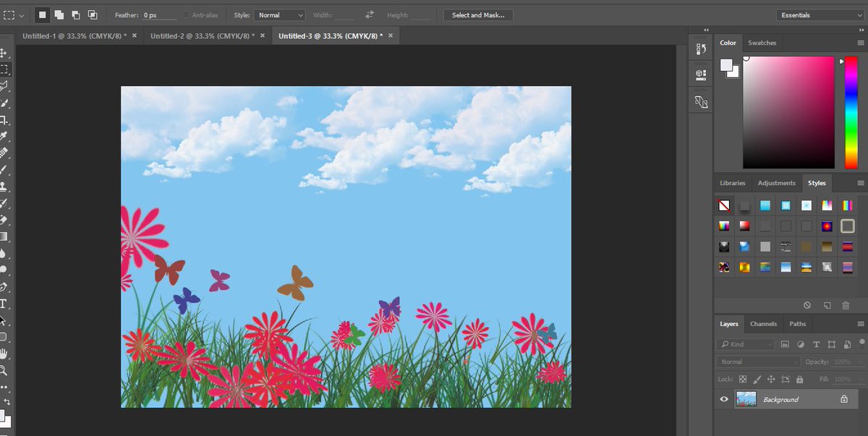Open the Essentials workspace dropdown
The image size is (868, 436).
click(820, 14)
